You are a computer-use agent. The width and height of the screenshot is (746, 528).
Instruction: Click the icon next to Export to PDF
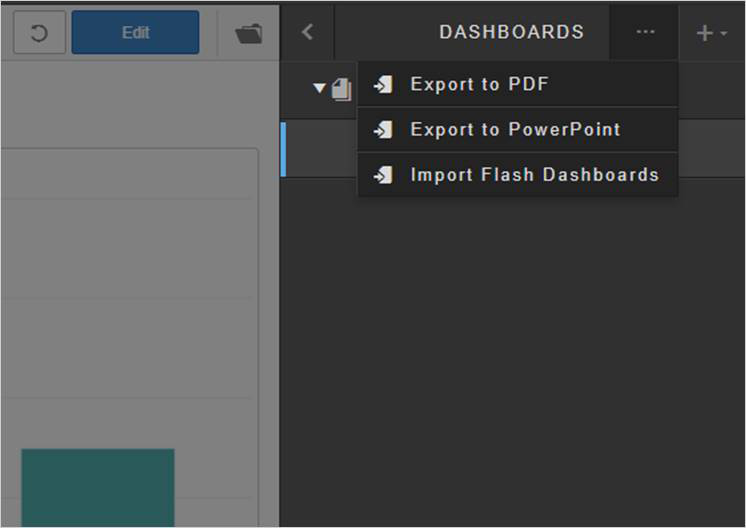[383, 86]
